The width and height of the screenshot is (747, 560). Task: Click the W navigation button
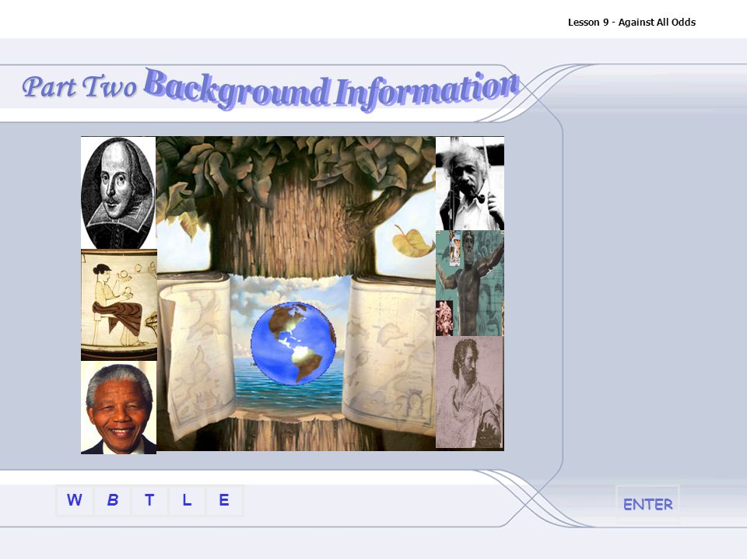pyautogui.click(x=75, y=500)
